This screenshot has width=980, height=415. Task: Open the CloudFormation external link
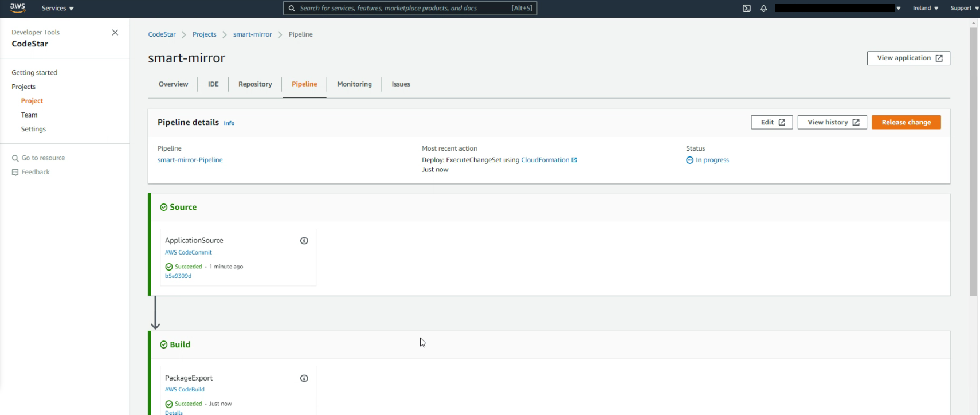coord(548,160)
